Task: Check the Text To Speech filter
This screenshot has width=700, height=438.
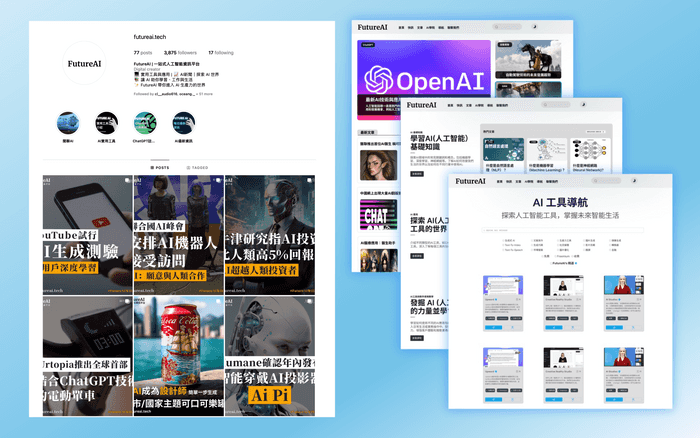Action: 513,250
